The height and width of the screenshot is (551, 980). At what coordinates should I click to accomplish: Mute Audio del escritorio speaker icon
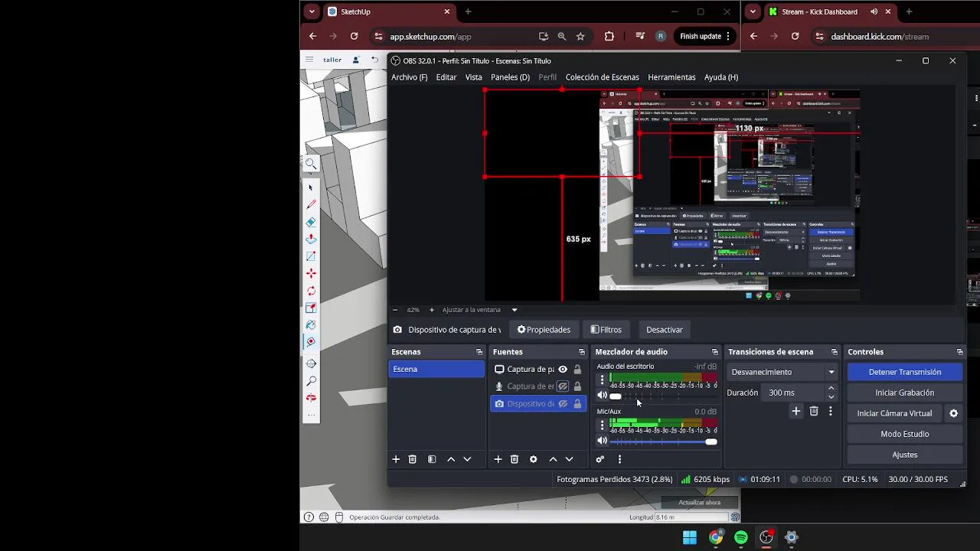tap(602, 396)
